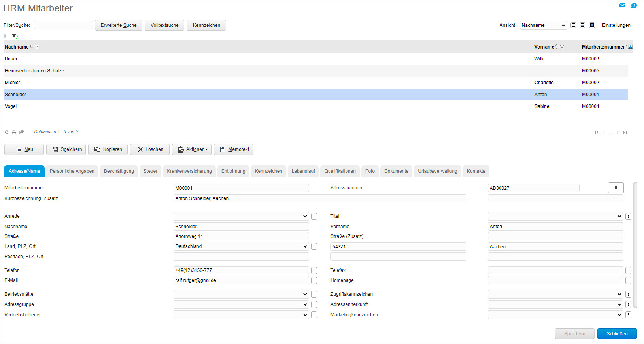Sort by Nachname using the sort arrow
The height and width of the screenshot is (344, 644).
point(31,46)
